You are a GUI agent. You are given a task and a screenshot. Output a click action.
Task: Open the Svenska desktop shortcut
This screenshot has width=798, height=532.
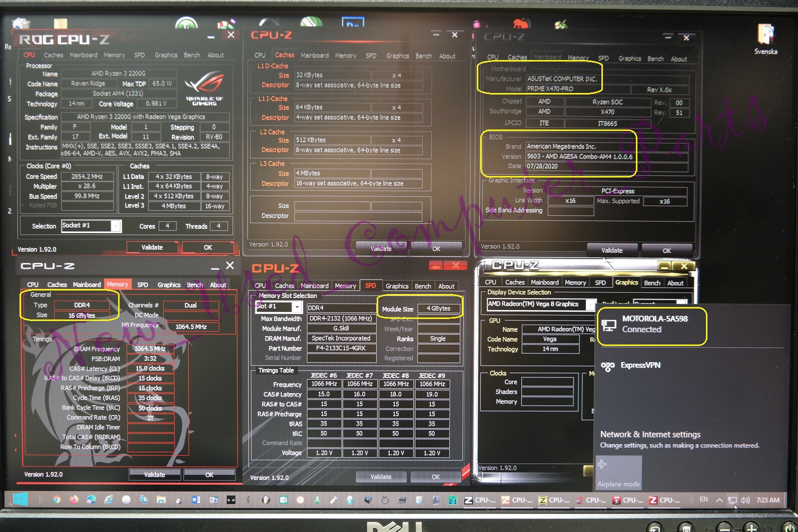pyautogui.click(x=765, y=39)
